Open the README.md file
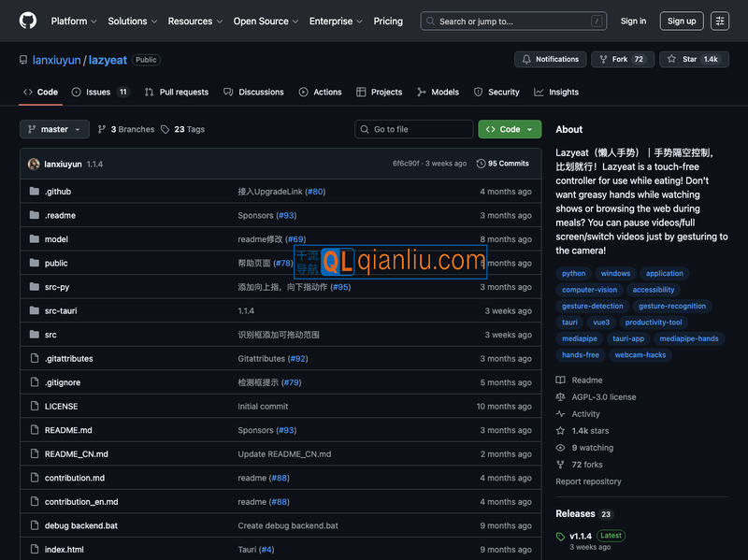Viewport: 748px width, 560px height. coord(68,430)
